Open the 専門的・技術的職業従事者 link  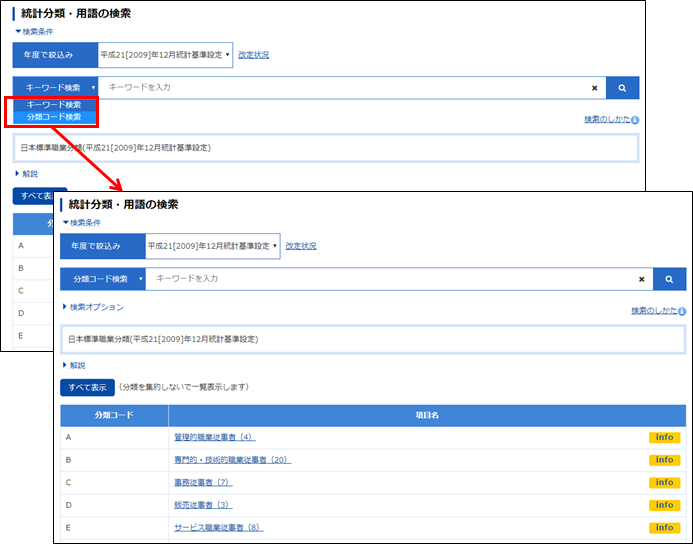(231, 460)
